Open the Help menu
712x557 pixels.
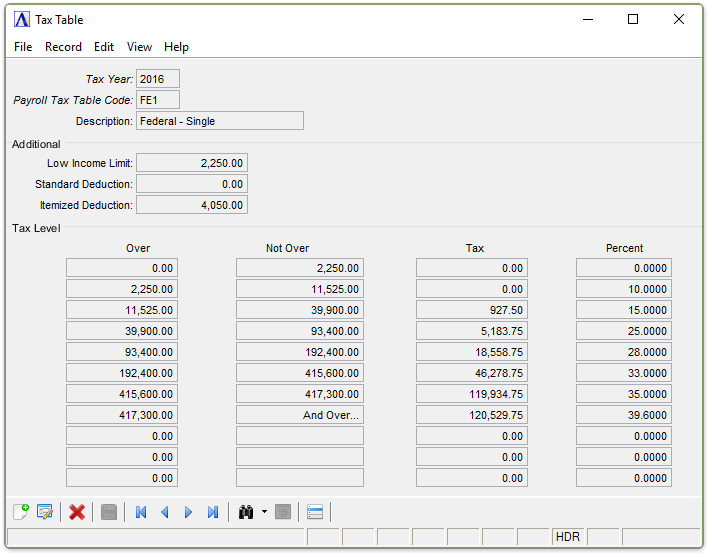(176, 47)
